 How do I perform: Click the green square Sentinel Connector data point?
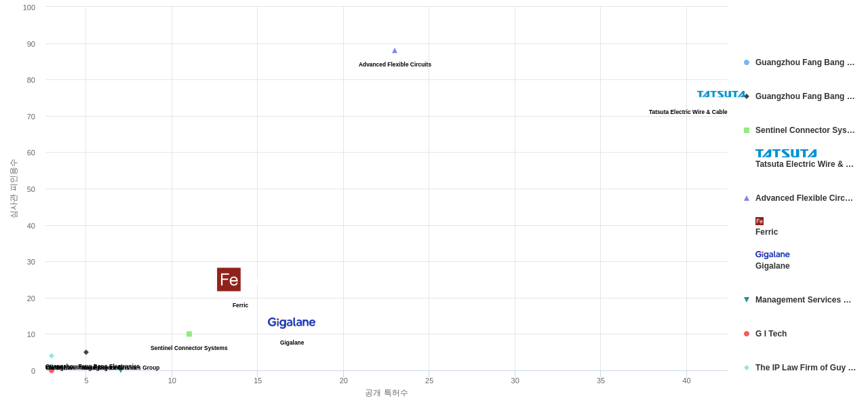tap(189, 334)
